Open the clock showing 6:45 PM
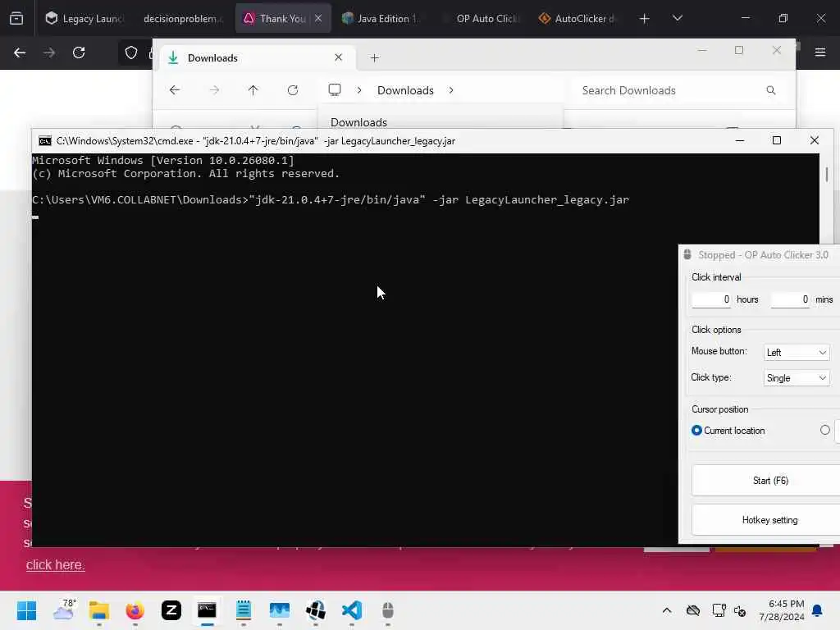The image size is (840, 630). click(x=782, y=610)
